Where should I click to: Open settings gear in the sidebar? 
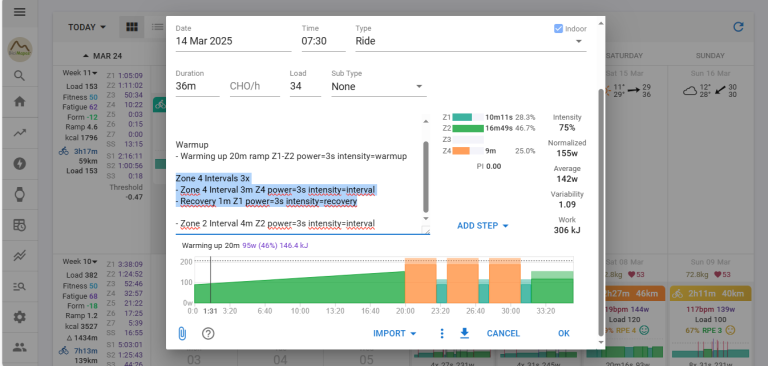[x=20, y=317]
